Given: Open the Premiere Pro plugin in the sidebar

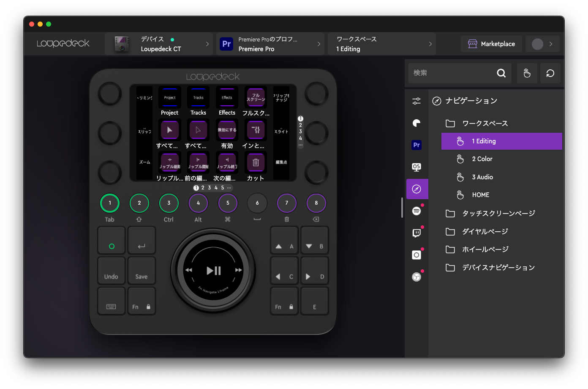Looking at the screenshot, I should click(416, 145).
